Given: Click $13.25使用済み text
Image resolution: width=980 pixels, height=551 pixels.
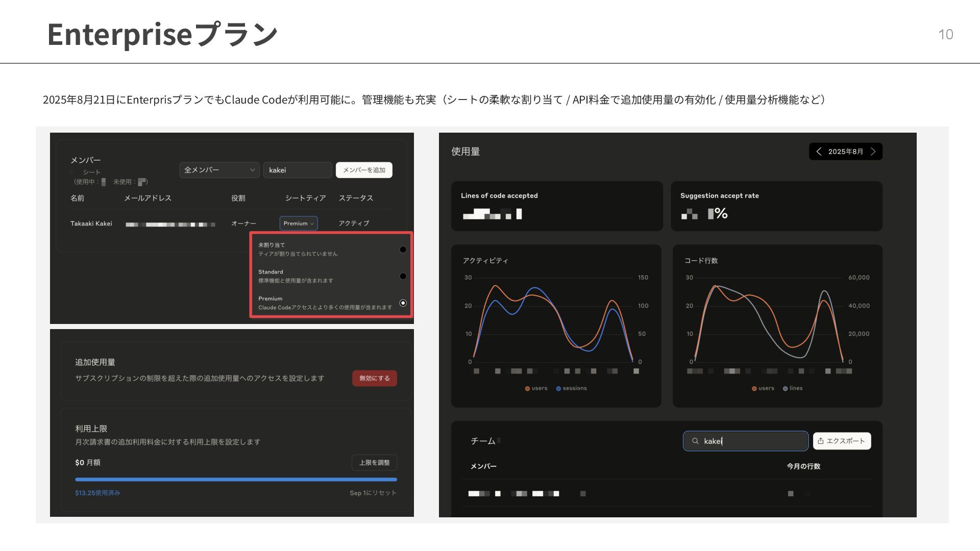Looking at the screenshot, I should 97,493.
